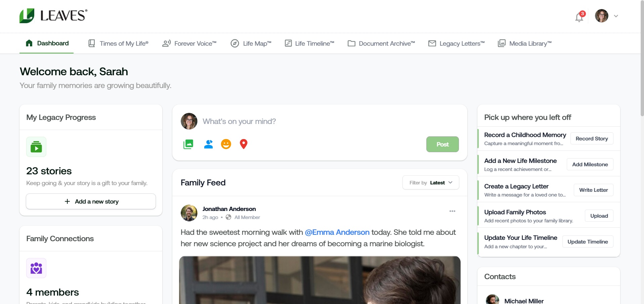
Task: Click the photo upload icon in composer
Action: coord(188,144)
